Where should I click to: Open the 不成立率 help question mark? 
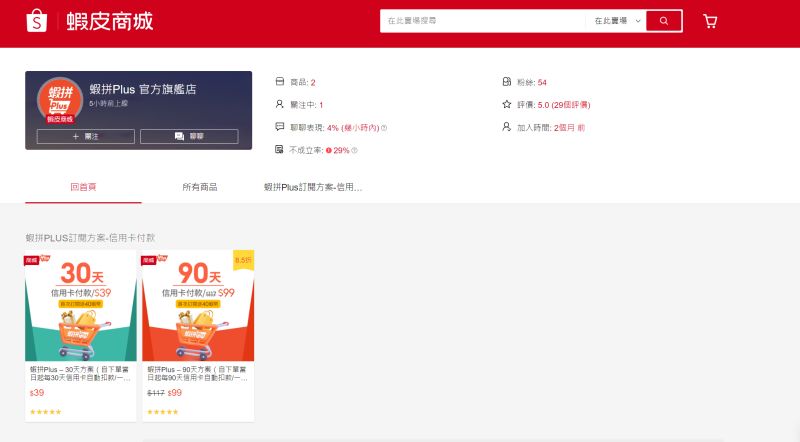pos(355,151)
